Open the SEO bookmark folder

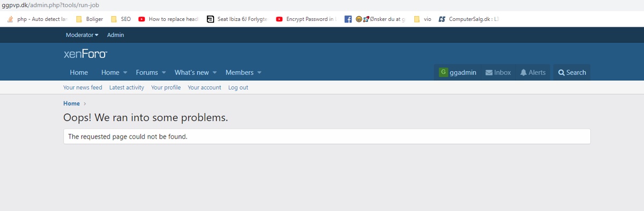pos(121,19)
